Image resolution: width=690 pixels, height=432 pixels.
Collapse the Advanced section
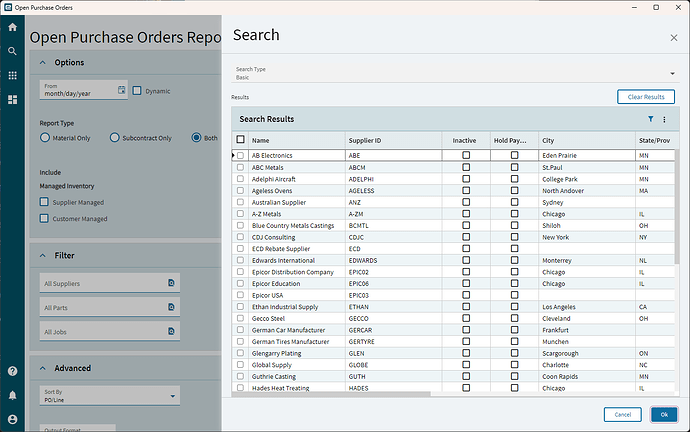click(43, 368)
